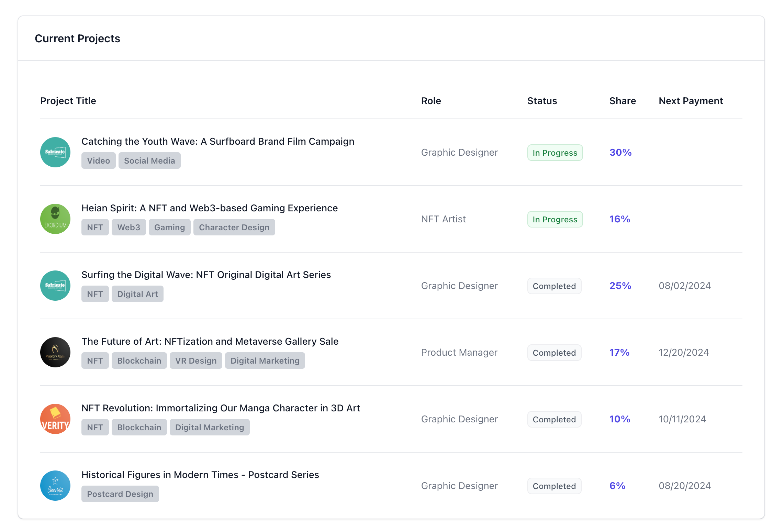Open Catching the Youth Wave project title
This screenshot has height=532, width=784.
[x=217, y=141]
